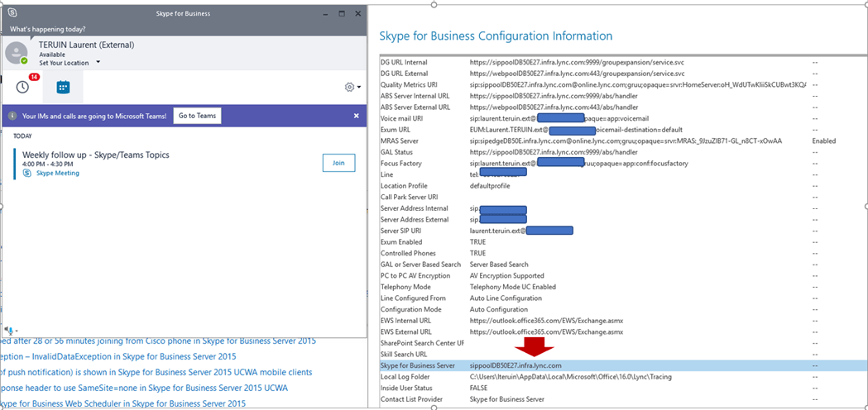The image size is (868, 410).
Task: Dismiss the Microsoft Teams notification banner
Action: click(x=356, y=116)
